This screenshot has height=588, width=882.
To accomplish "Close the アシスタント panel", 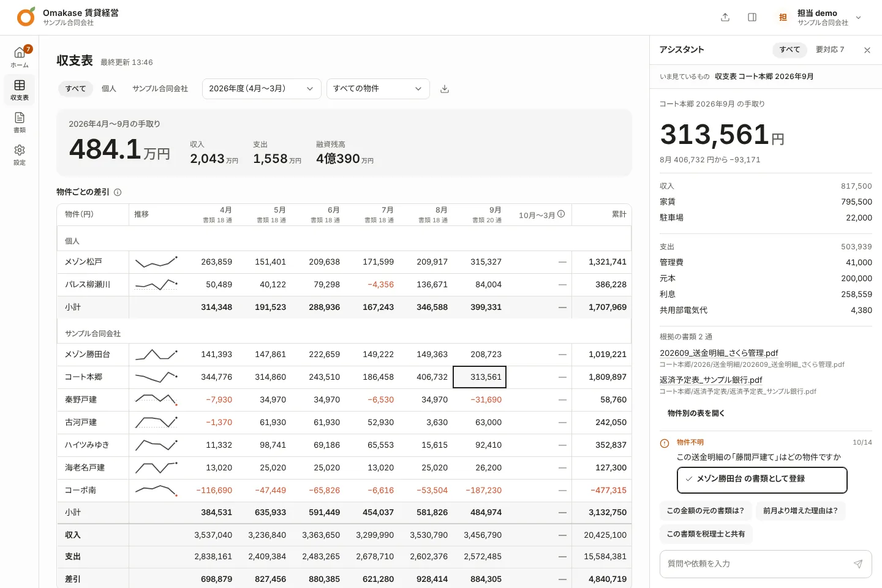I will coord(867,50).
